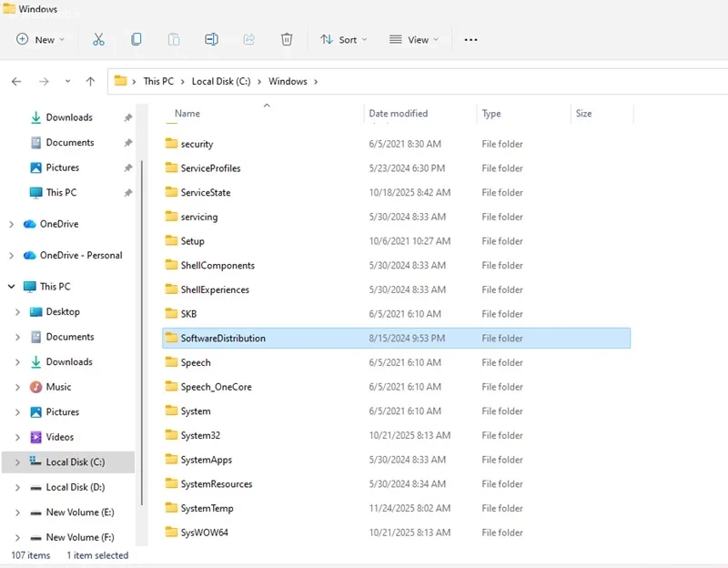Open the View dropdown menu
This screenshot has width=728, height=568.
(x=414, y=39)
